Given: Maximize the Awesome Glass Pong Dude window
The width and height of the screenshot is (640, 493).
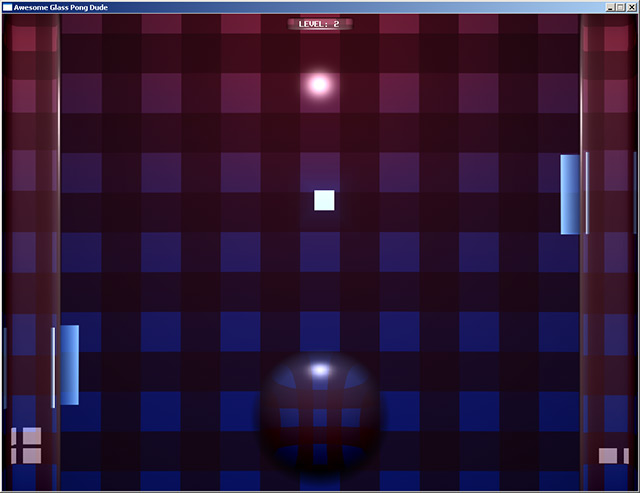Looking at the screenshot, I should pyautogui.click(x=620, y=7).
